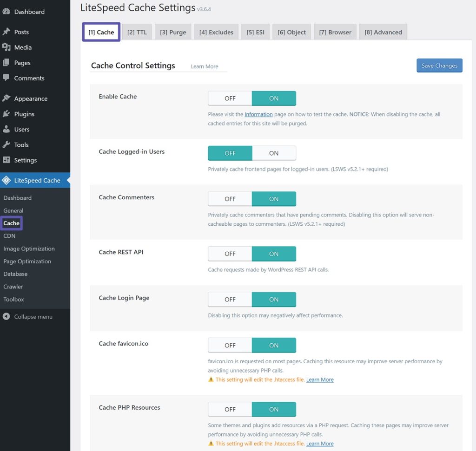Go to the [7] Browser tab
The width and height of the screenshot is (476, 451).
[x=335, y=32]
